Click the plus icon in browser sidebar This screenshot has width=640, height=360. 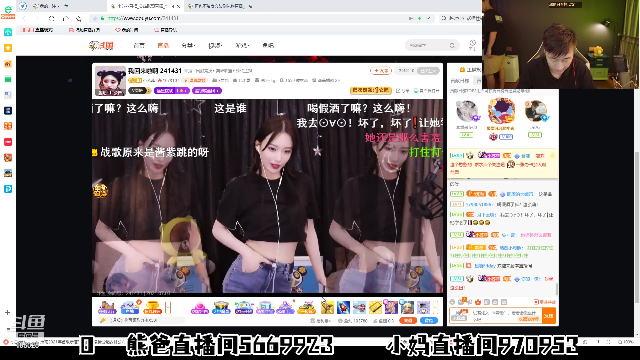point(7,312)
